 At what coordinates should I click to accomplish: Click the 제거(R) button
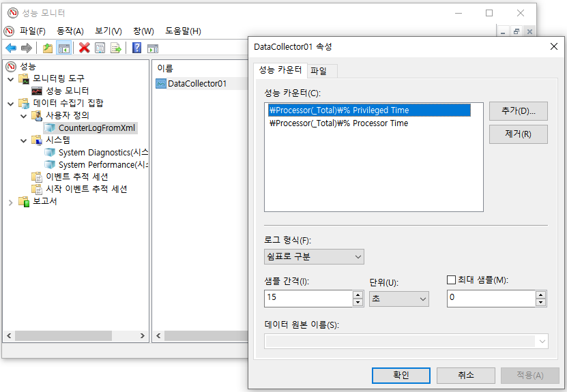[x=518, y=134]
